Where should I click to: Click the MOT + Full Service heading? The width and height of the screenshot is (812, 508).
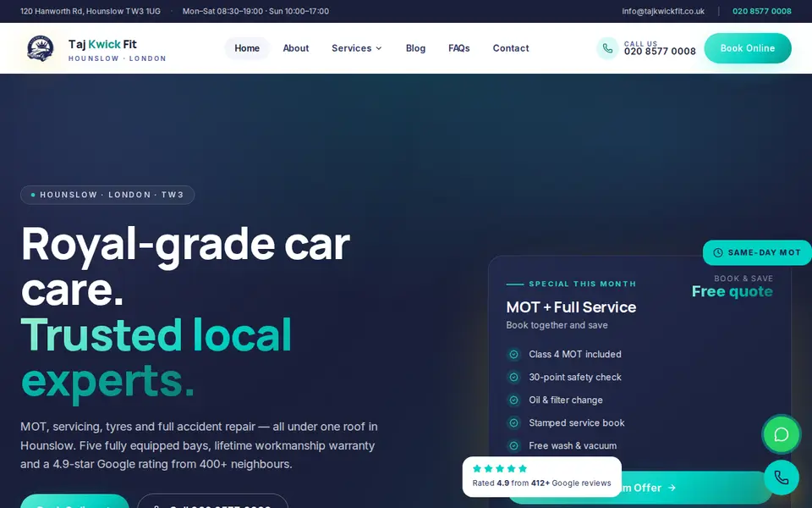(571, 306)
